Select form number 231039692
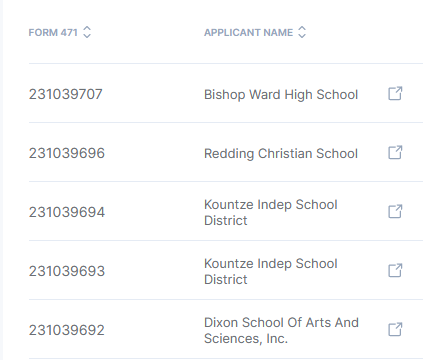This screenshot has height=360, width=423. point(67,330)
